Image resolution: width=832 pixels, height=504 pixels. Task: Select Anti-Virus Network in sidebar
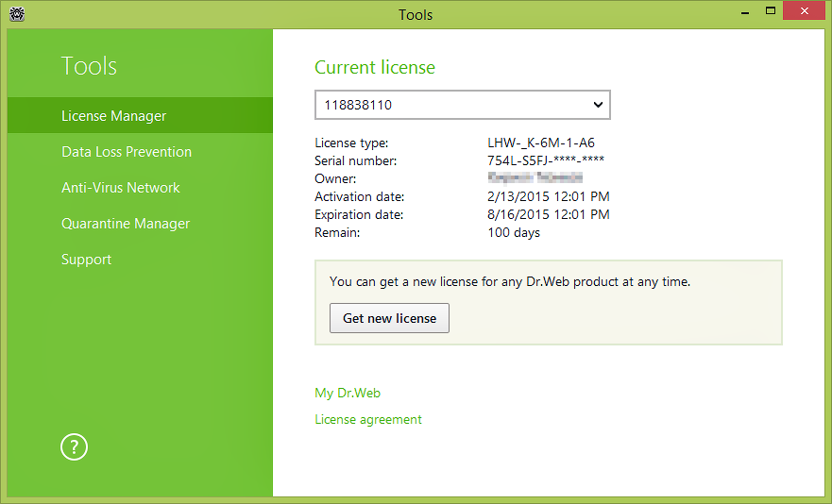[x=121, y=188]
